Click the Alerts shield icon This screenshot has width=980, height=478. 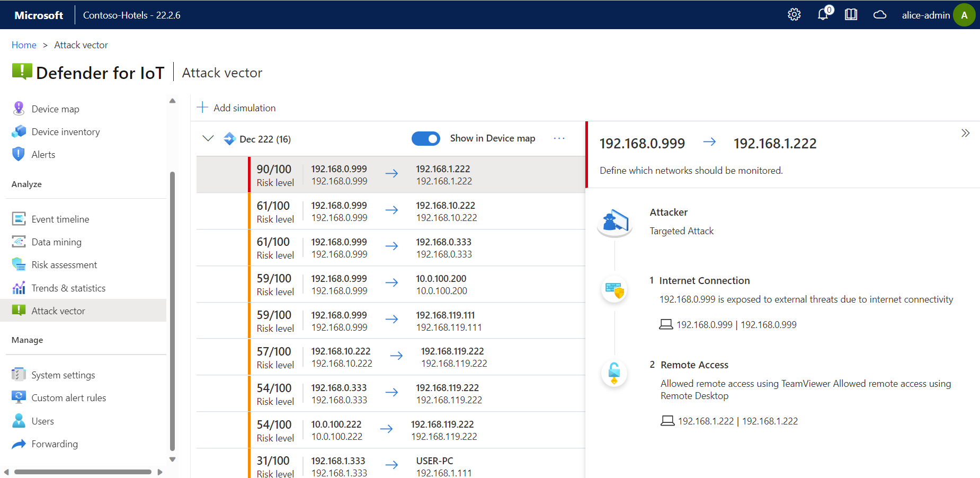click(x=19, y=154)
